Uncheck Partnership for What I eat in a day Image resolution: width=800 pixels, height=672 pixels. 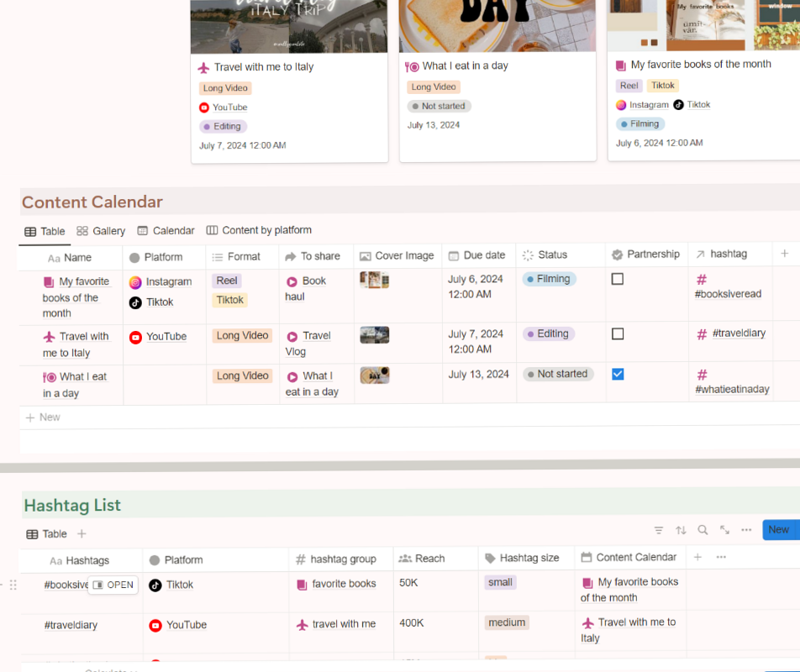click(x=618, y=374)
